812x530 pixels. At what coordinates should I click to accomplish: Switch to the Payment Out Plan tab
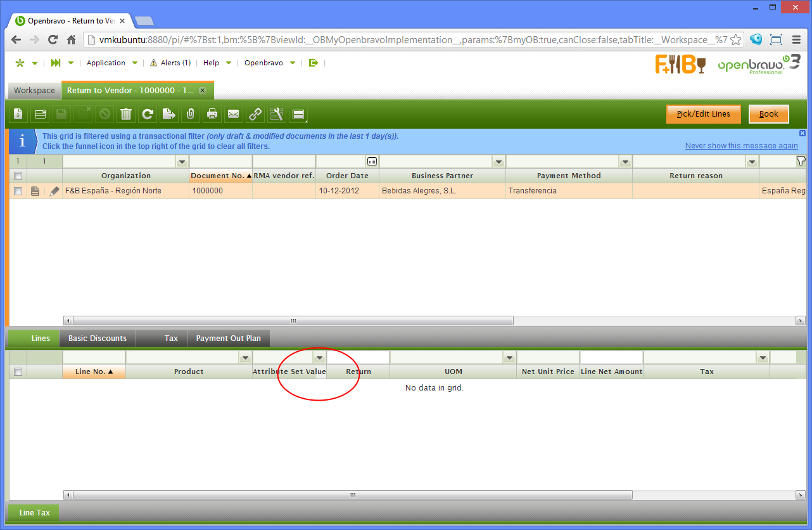pyautogui.click(x=229, y=339)
